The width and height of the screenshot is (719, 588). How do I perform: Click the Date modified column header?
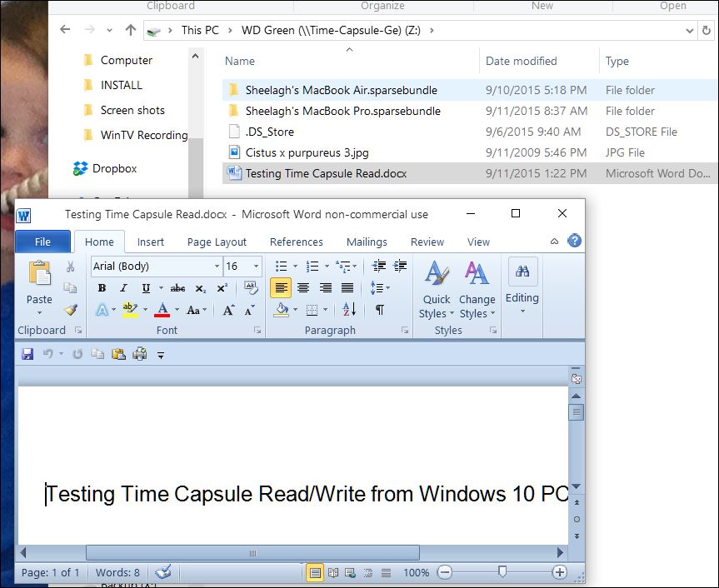click(522, 61)
